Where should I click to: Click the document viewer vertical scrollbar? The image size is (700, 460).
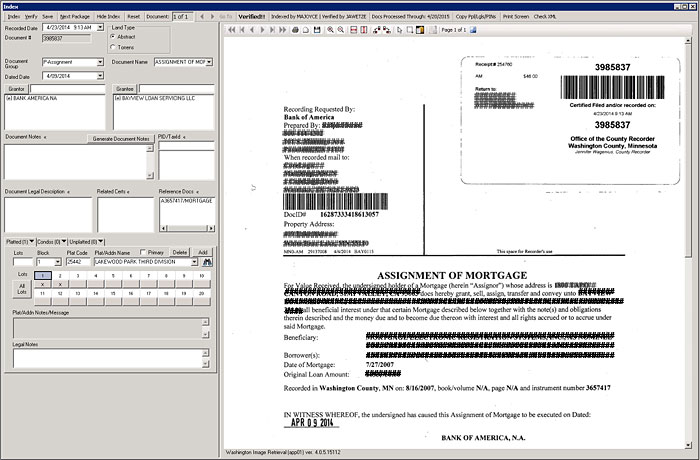point(688,243)
